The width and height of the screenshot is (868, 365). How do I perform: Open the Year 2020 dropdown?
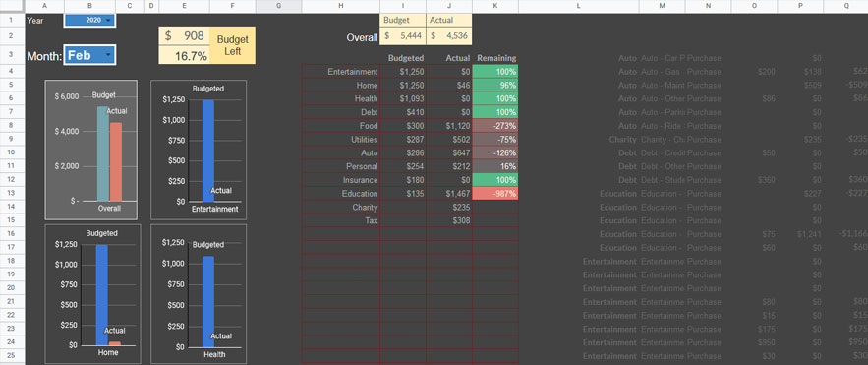(x=89, y=20)
